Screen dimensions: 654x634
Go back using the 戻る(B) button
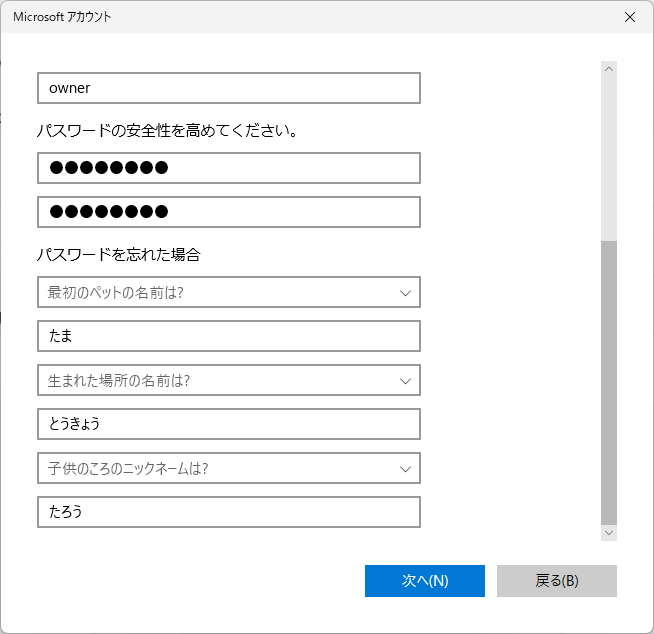click(x=556, y=581)
